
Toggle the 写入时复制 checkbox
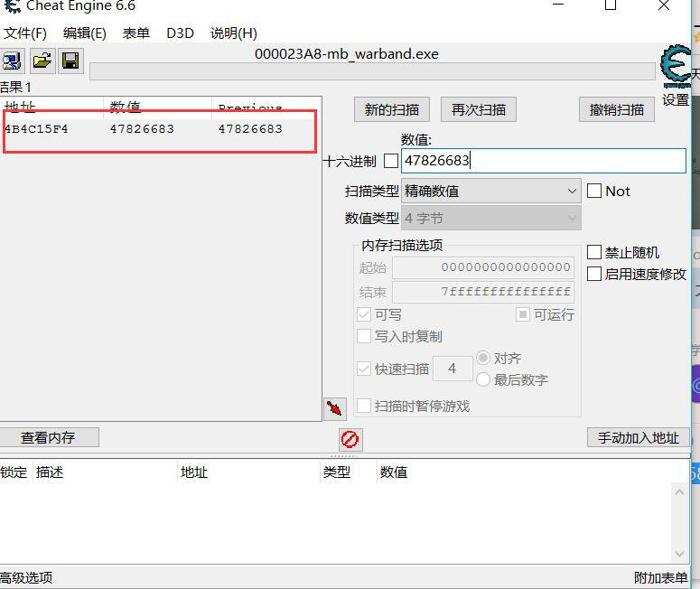pyautogui.click(x=364, y=336)
